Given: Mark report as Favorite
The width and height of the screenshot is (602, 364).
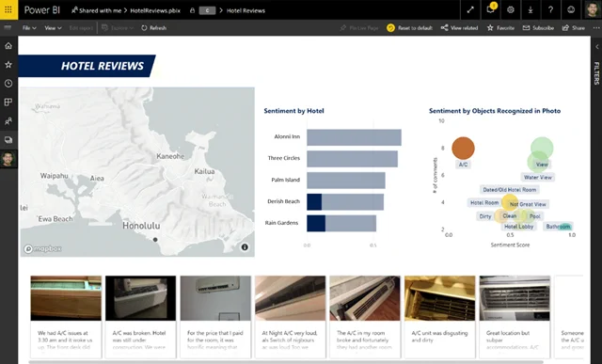Looking at the screenshot, I should [500, 28].
